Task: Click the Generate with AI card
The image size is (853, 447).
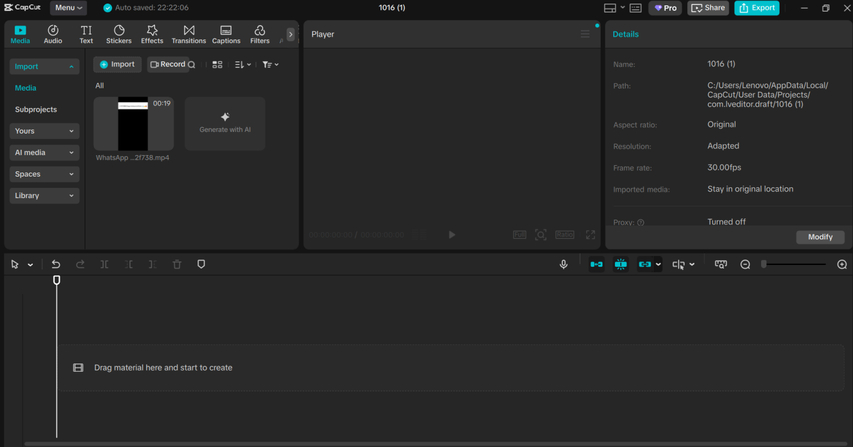Action: click(x=225, y=124)
